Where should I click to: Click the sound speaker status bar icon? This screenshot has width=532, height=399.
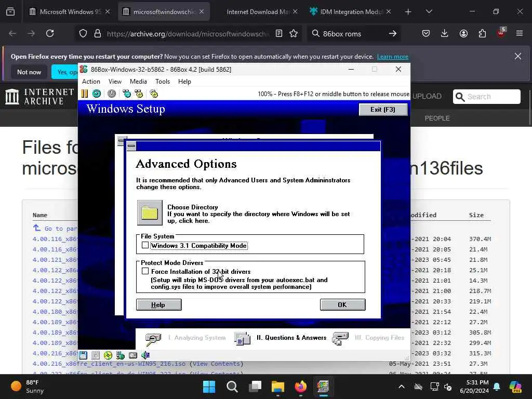(x=145, y=355)
